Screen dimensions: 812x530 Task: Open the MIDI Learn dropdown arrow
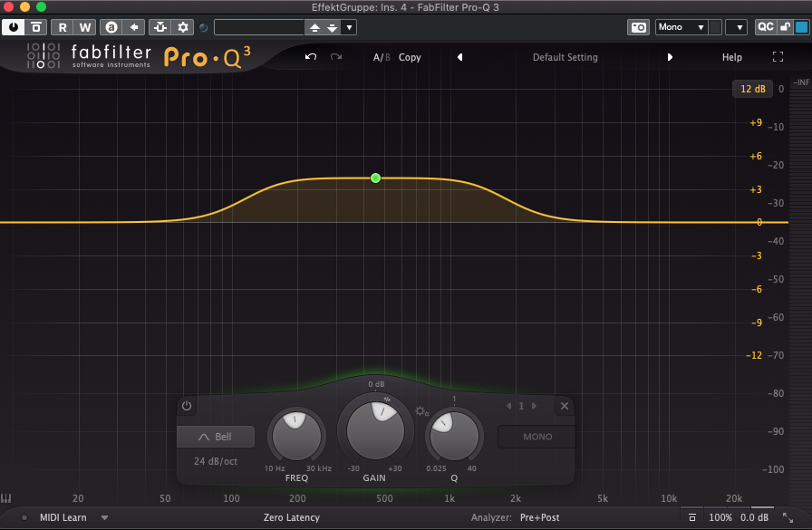coord(104,517)
